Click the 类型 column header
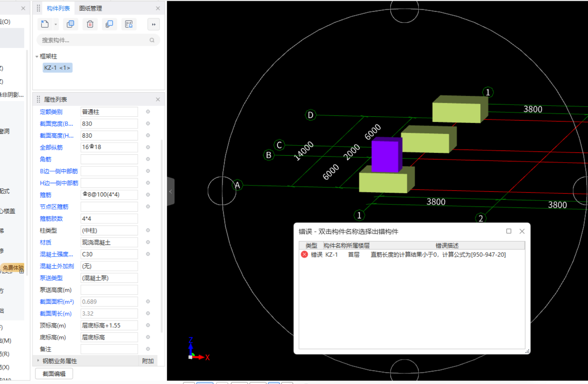Screen dimensions: 588x384 pyautogui.click(x=311, y=245)
